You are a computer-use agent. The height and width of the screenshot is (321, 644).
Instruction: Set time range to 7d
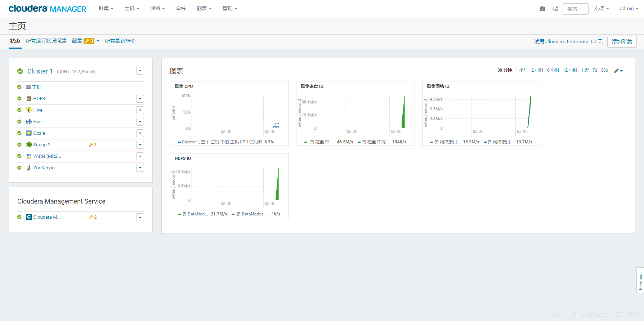[x=595, y=70]
